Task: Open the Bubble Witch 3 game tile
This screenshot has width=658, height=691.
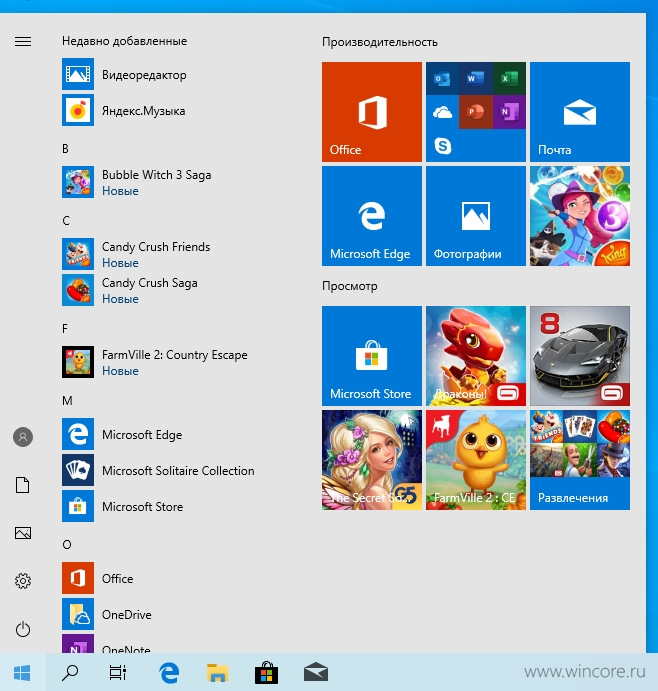Action: tap(580, 216)
